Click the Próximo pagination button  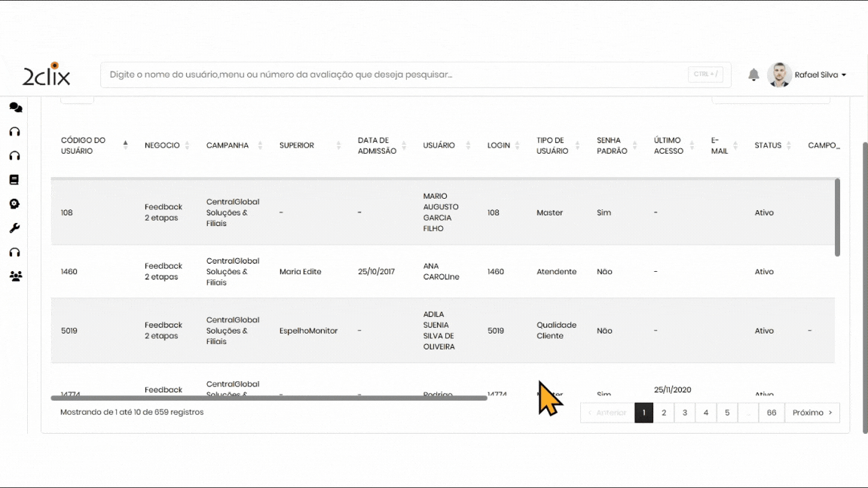[x=811, y=413]
